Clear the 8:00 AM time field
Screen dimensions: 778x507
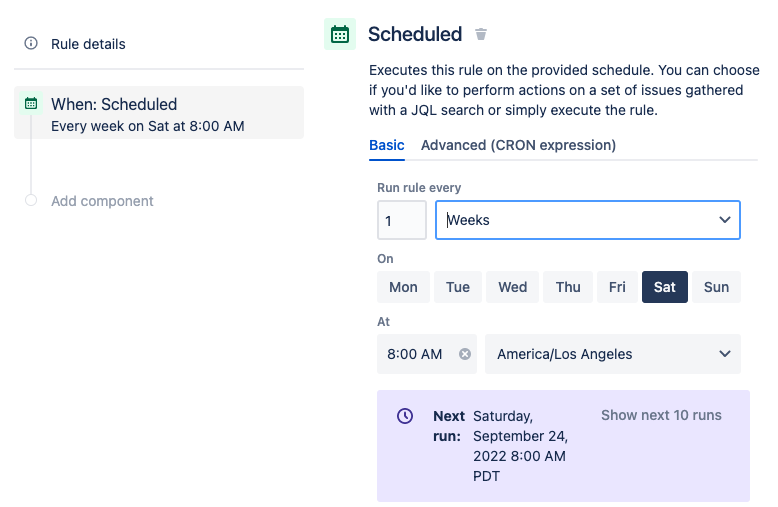click(465, 354)
